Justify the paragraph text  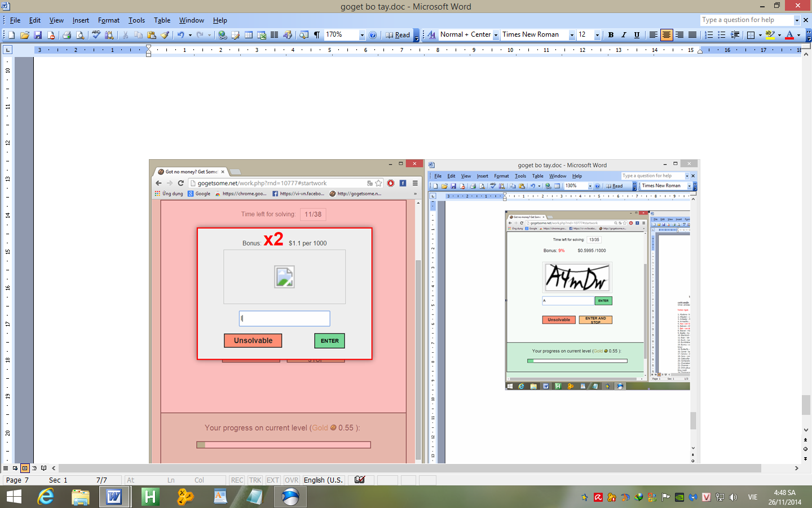pos(692,35)
